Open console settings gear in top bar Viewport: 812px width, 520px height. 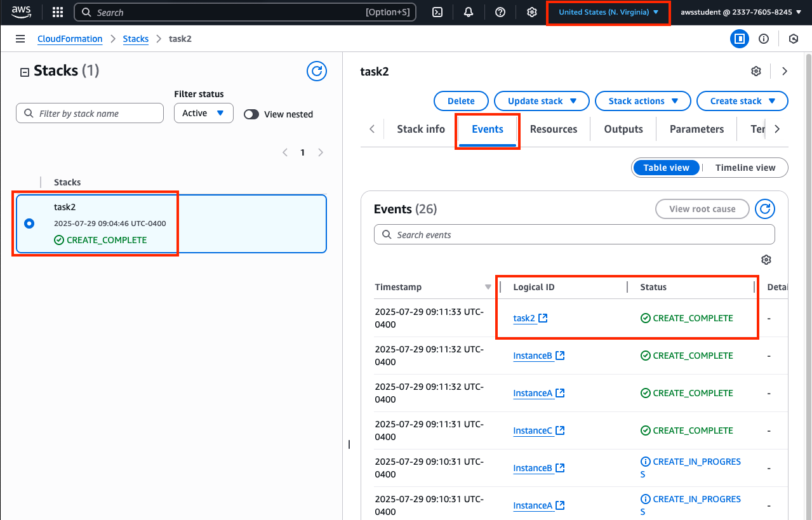tap(532, 12)
